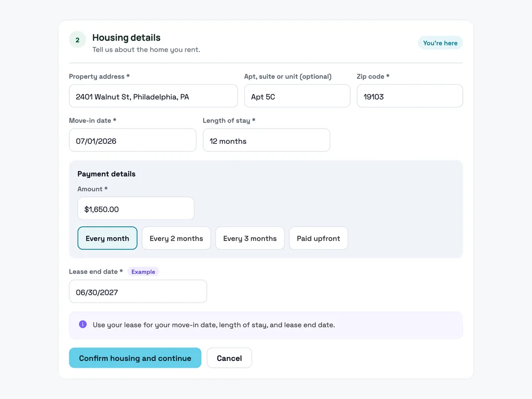
Task: Click the 'Lease end date *' label
Action: tap(96, 272)
